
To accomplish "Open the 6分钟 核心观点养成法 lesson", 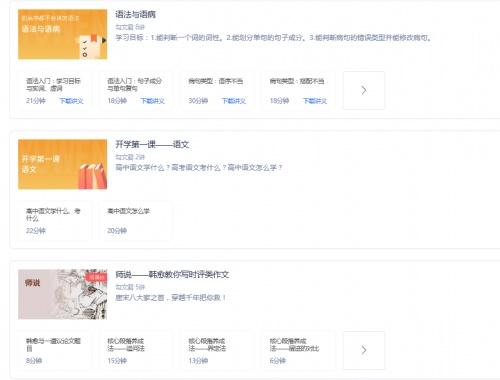I will pyautogui.click(x=298, y=350).
